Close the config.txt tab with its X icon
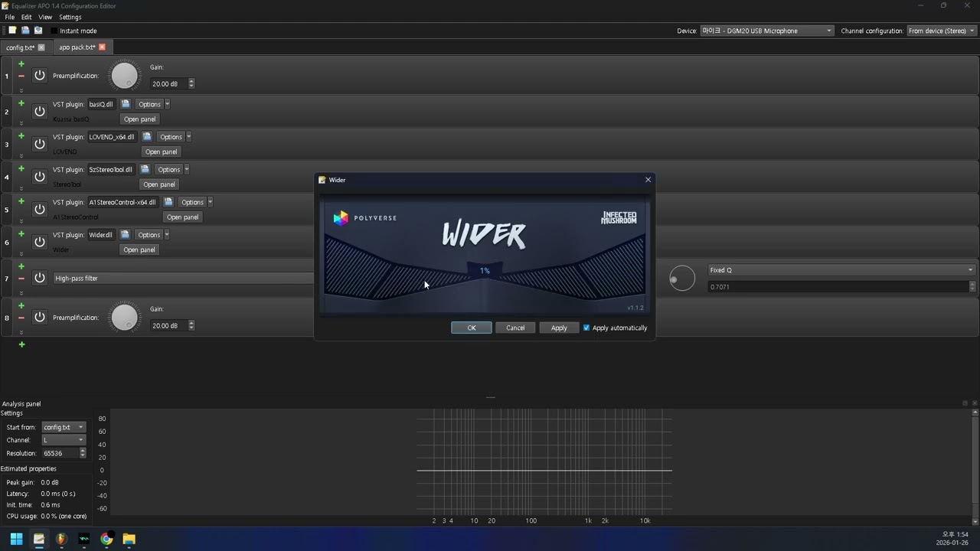Image resolution: width=980 pixels, height=551 pixels. point(41,47)
